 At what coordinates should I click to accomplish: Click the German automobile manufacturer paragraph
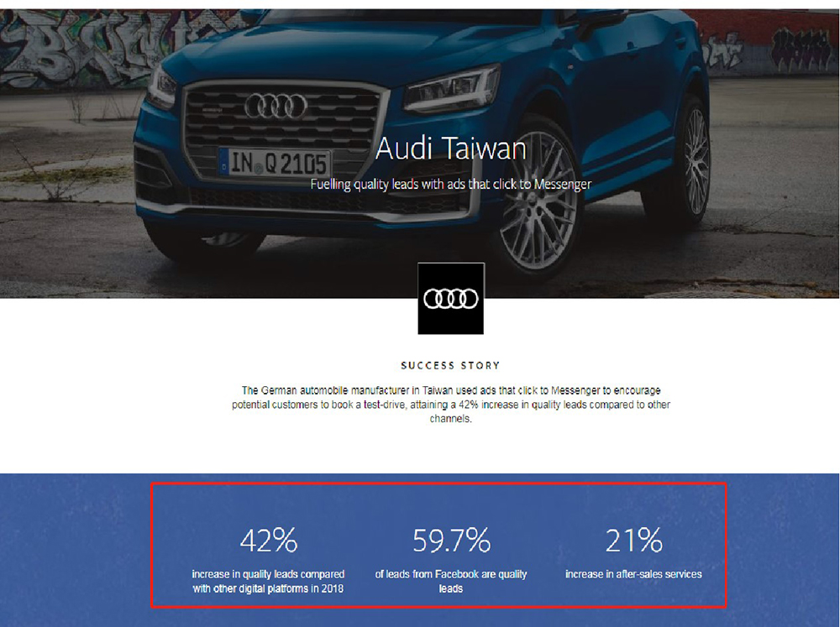tap(450, 405)
